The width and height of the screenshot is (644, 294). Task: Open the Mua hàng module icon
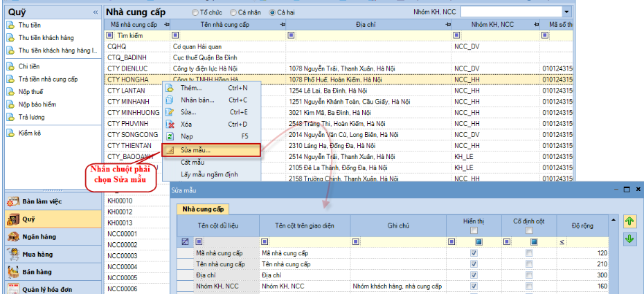coord(12,254)
